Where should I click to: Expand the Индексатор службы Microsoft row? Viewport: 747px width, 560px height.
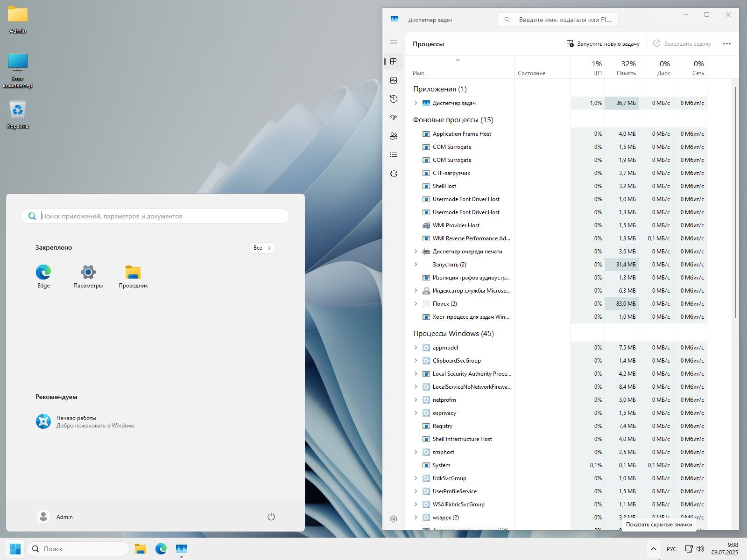(416, 291)
